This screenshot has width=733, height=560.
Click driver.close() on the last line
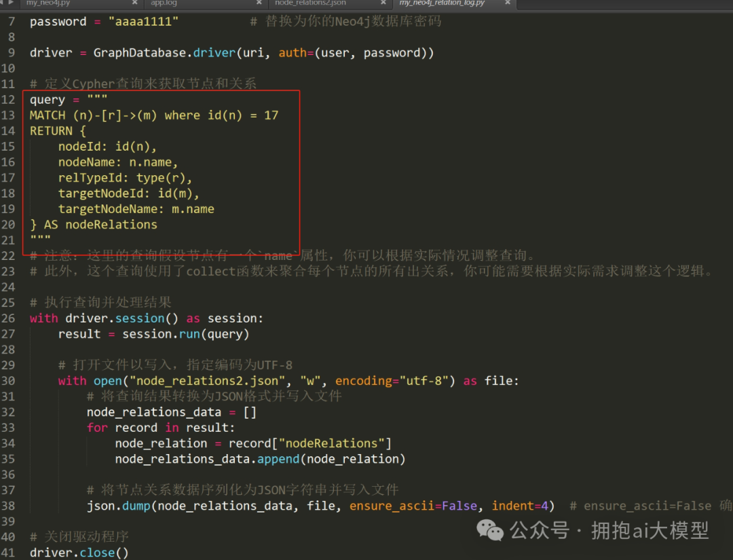coord(77,552)
